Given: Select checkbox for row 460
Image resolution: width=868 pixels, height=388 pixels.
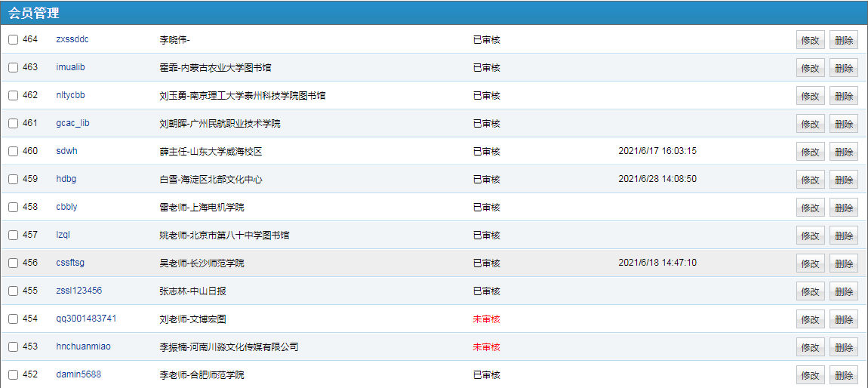Looking at the screenshot, I should click(x=13, y=152).
